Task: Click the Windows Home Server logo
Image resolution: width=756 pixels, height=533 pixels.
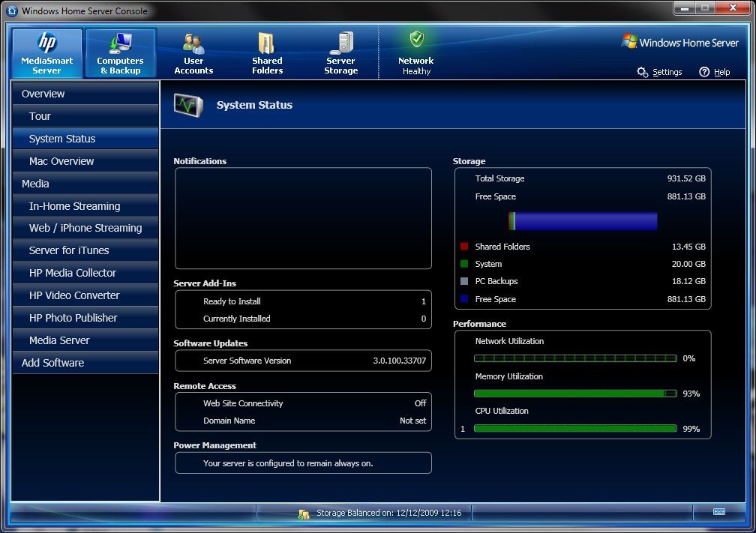Action: click(x=679, y=42)
